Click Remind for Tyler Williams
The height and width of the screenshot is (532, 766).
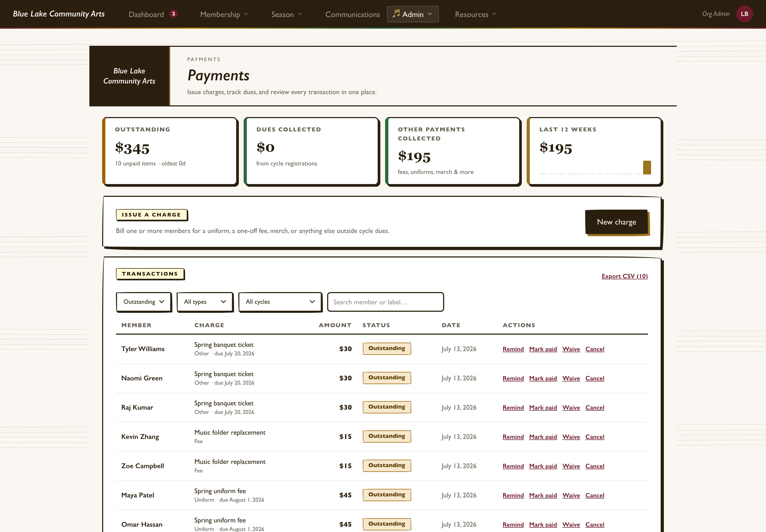tap(513, 349)
